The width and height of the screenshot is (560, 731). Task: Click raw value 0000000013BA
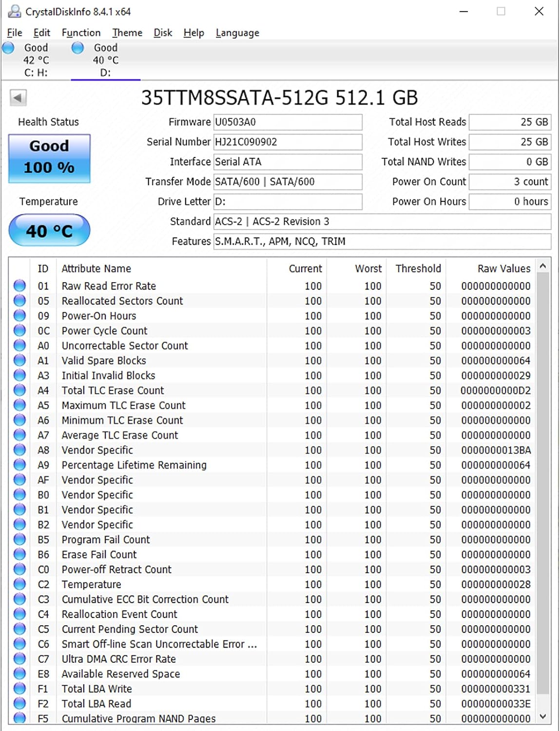point(496,450)
